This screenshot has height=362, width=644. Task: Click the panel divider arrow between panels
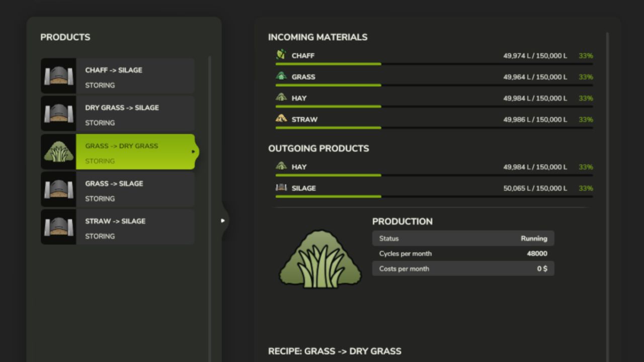[223, 220]
